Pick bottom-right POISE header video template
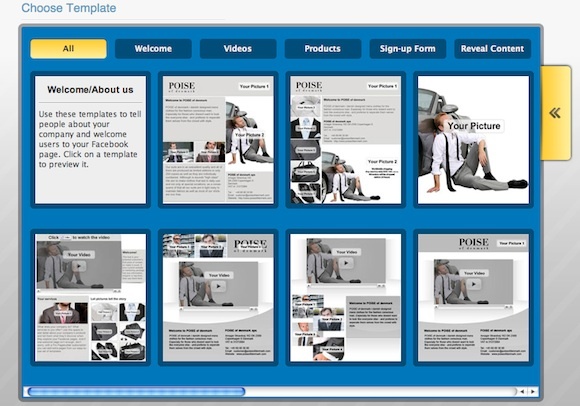The height and width of the screenshot is (406, 580). click(x=473, y=298)
